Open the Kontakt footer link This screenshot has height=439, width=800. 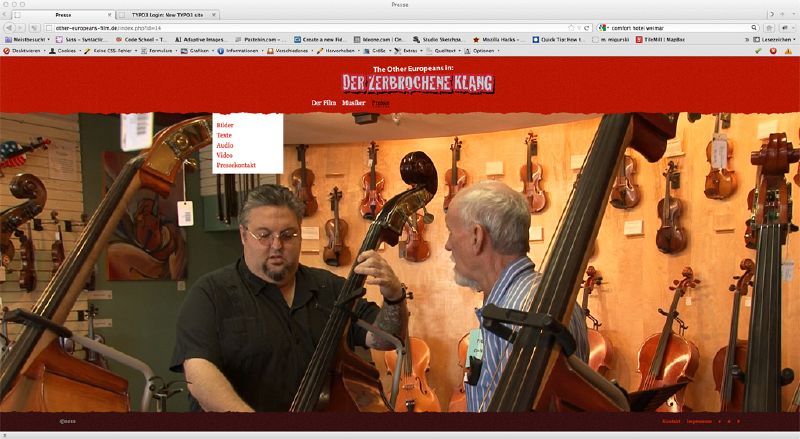point(671,422)
